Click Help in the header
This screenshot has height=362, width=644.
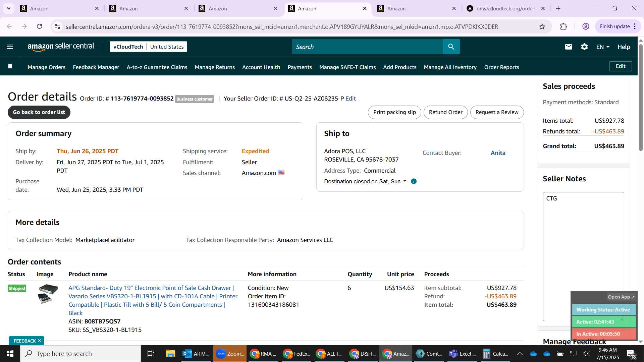pos(624,47)
